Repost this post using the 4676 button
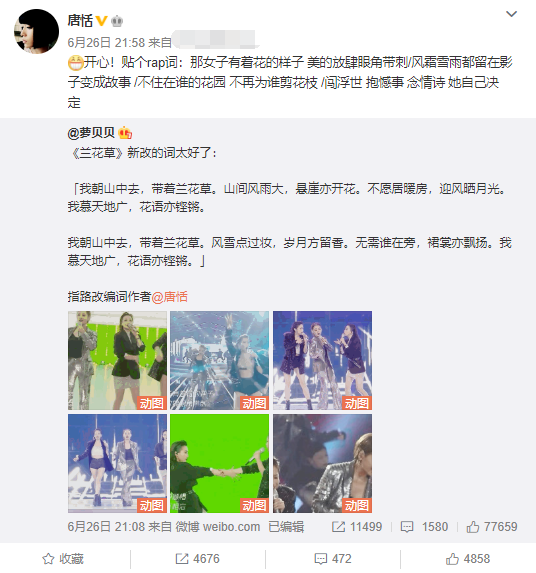Viewport: 536px width, 573px height. pos(198,559)
